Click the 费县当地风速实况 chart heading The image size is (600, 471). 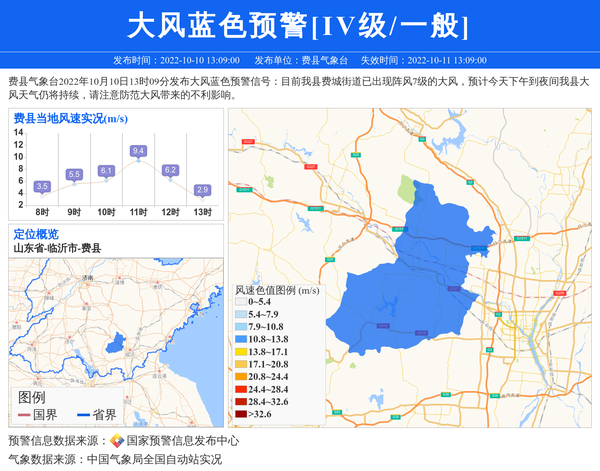pyautogui.click(x=68, y=118)
